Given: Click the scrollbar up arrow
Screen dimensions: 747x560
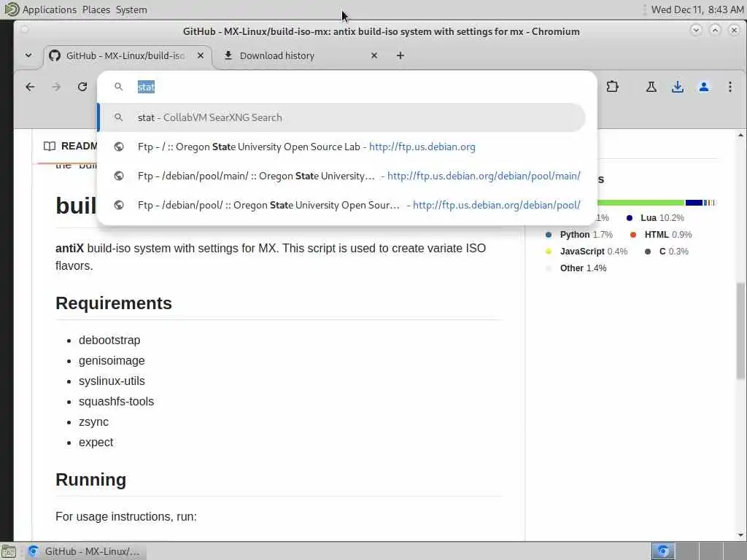Looking at the screenshot, I should tap(740, 136).
